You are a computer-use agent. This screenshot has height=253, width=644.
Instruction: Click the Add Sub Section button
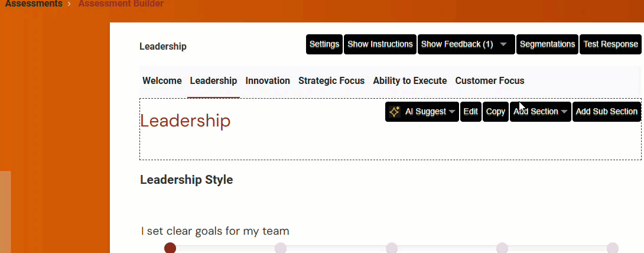606,112
